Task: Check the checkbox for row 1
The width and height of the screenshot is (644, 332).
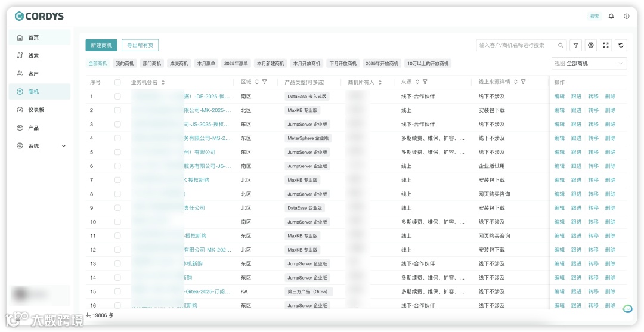Action: (x=117, y=97)
